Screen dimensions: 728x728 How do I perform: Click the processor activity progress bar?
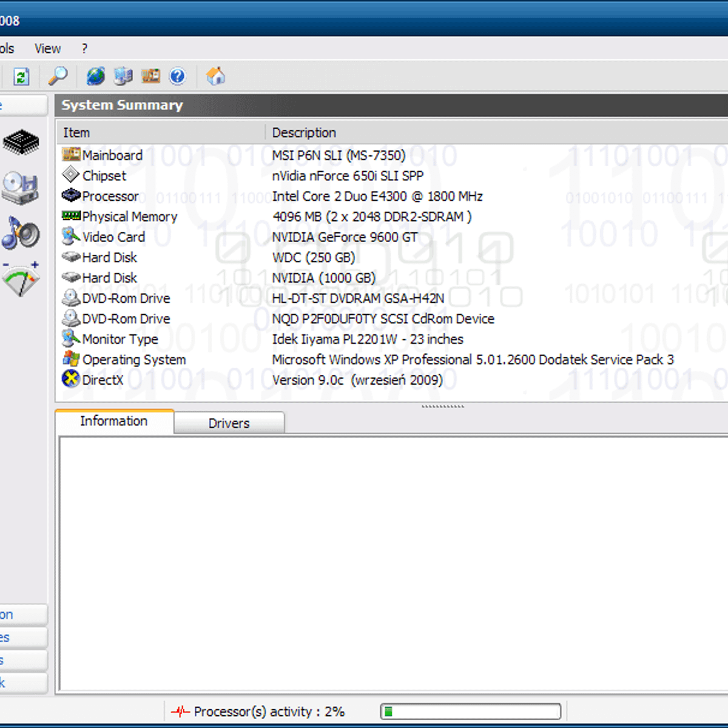470,712
